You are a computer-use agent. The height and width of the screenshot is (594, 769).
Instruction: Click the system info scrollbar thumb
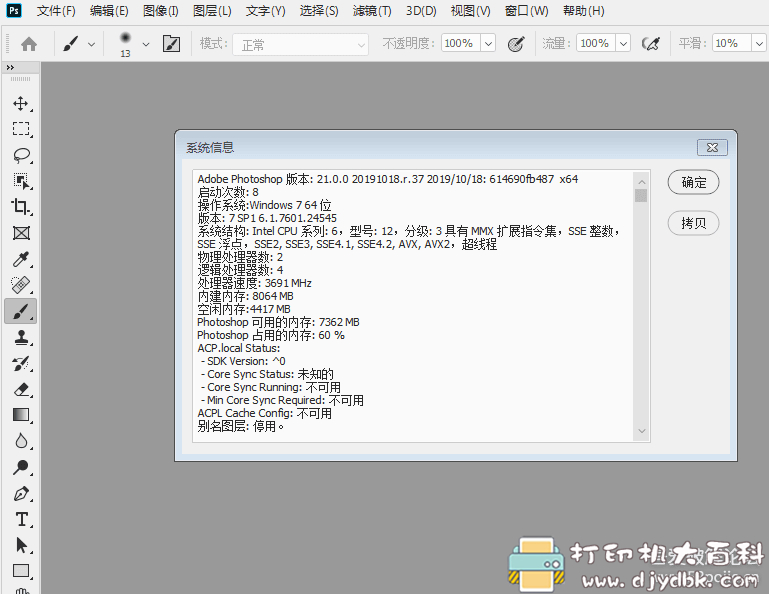click(641, 196)
